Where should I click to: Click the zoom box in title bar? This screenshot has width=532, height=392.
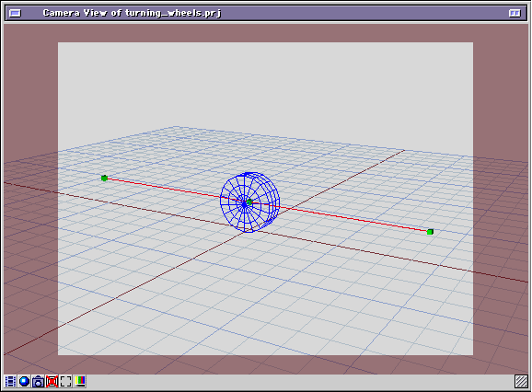515,13
